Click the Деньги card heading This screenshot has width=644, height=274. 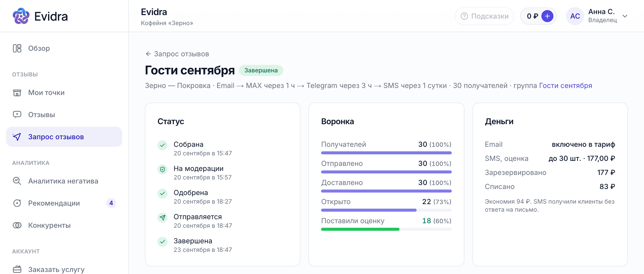point(499,121)
